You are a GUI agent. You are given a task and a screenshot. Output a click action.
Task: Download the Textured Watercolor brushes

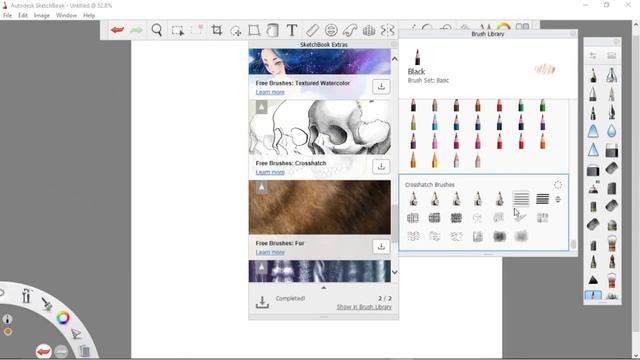tap(381, 87)
